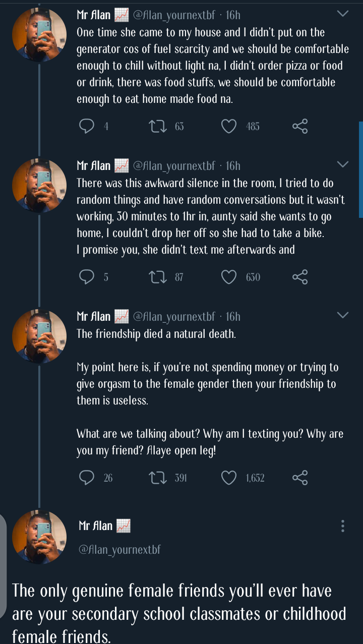Screen dimensions: 363x644
Task: View profile photo on the main tweet
Action: pos(39,537)
